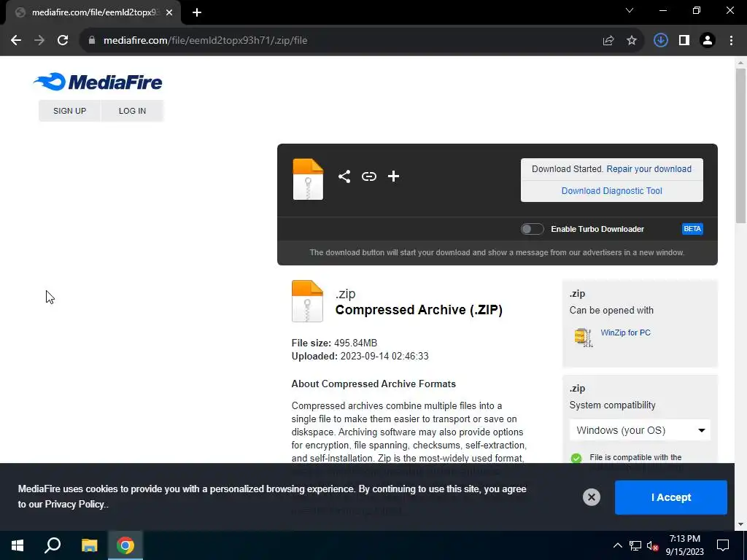
Task: Click Repair your download link
Action: tap(649, 169)
